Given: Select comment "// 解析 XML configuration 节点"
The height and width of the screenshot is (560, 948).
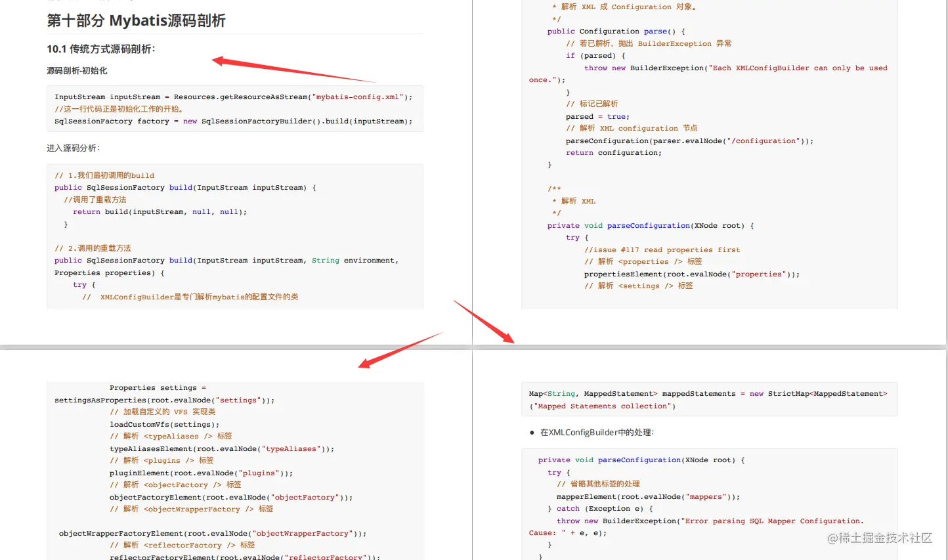Looking at the screenshot, I should tap(632, 129).
